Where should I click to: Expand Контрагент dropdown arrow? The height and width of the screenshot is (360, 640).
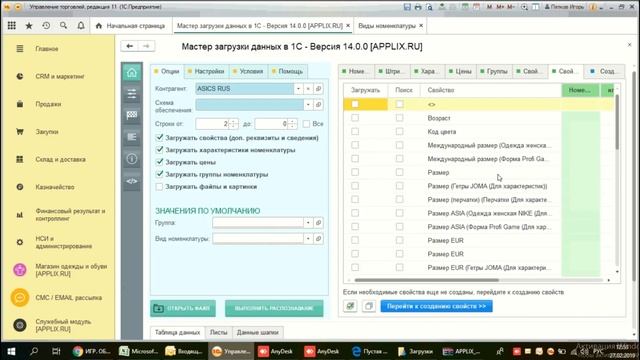tap(298, 89)
